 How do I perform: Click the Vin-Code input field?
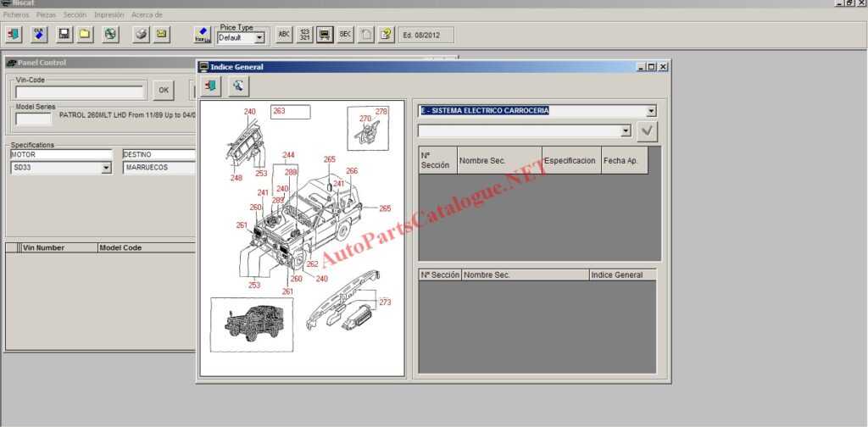point(80,92)
